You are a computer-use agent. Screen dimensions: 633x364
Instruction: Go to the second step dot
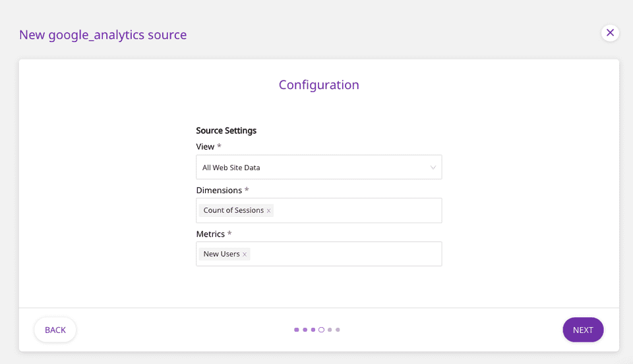click(305, 330)
